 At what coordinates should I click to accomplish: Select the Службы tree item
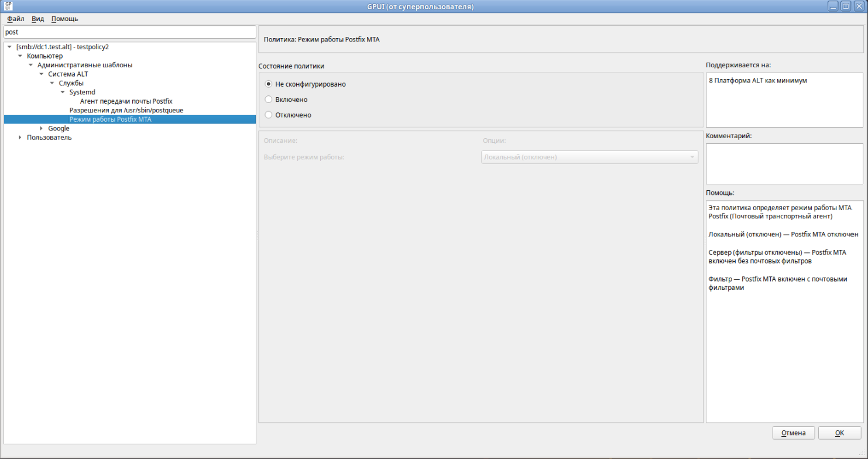pyautogui.click(x=71, y=83)
